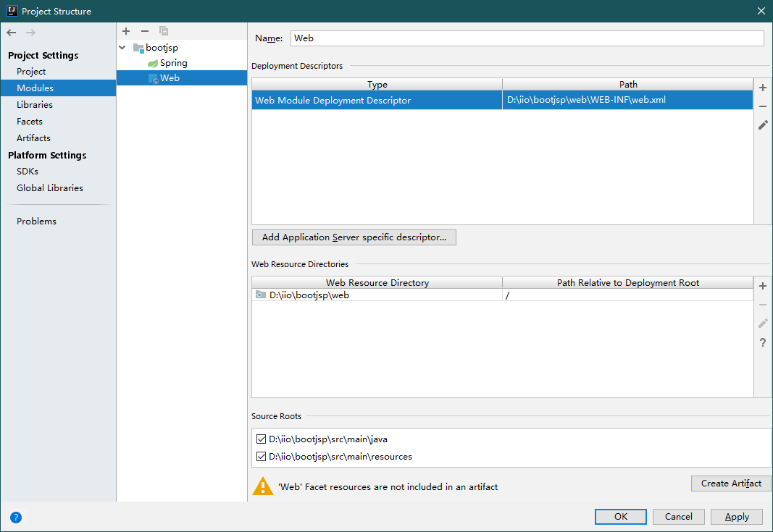Click the Create Artifact button

point(731,484)
